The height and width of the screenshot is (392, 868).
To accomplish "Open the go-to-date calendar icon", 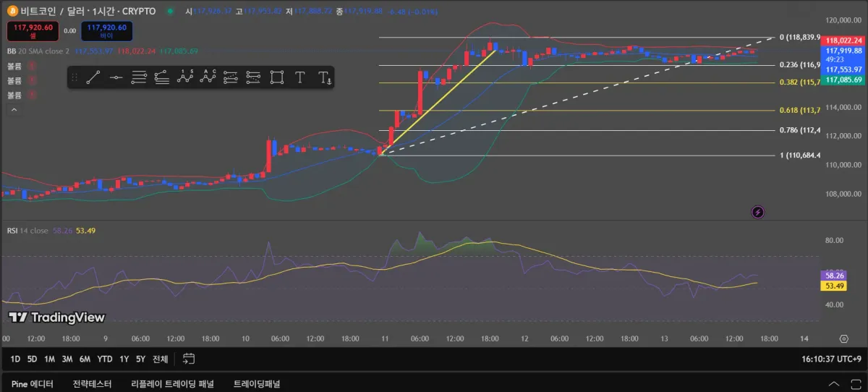I will (189, 359).
